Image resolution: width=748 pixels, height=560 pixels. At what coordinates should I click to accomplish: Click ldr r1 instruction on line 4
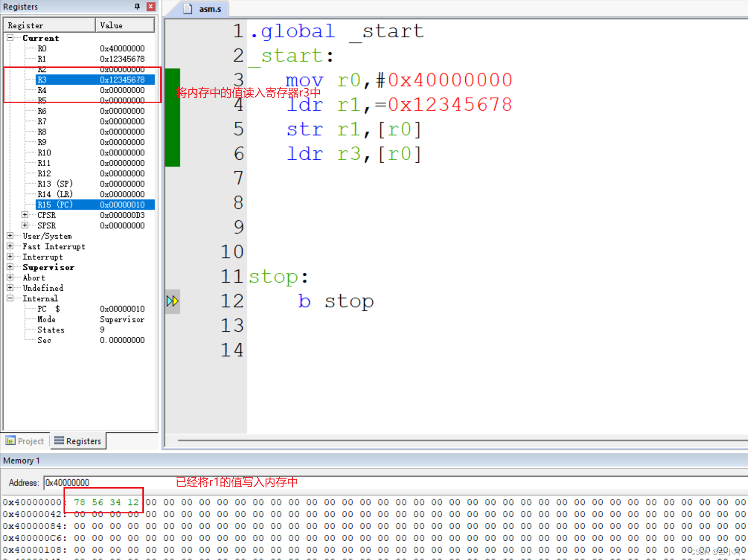399,105
